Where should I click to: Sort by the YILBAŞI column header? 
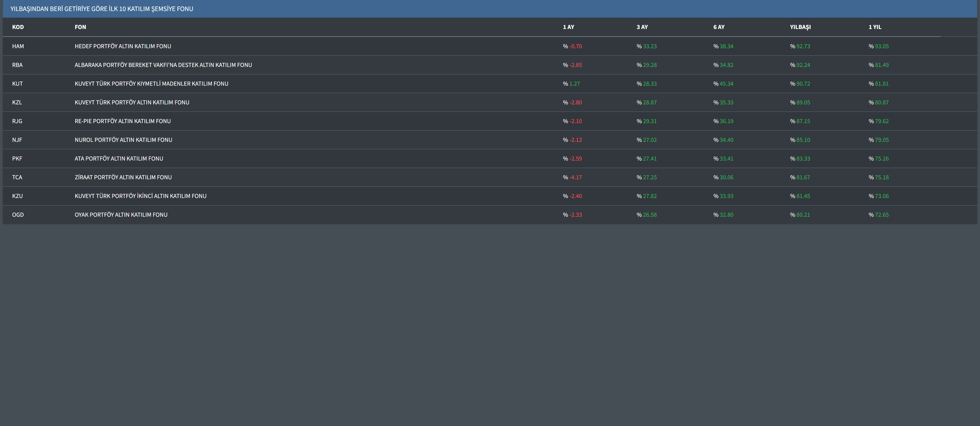[800, 27]
